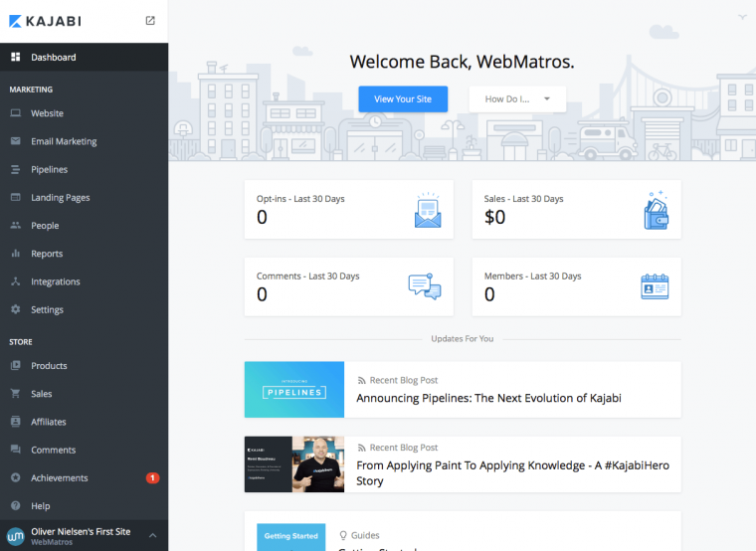The width and height of the screenshot is (756, 551).
Task: Open Reports in sidebar
Action: [84, 253]
